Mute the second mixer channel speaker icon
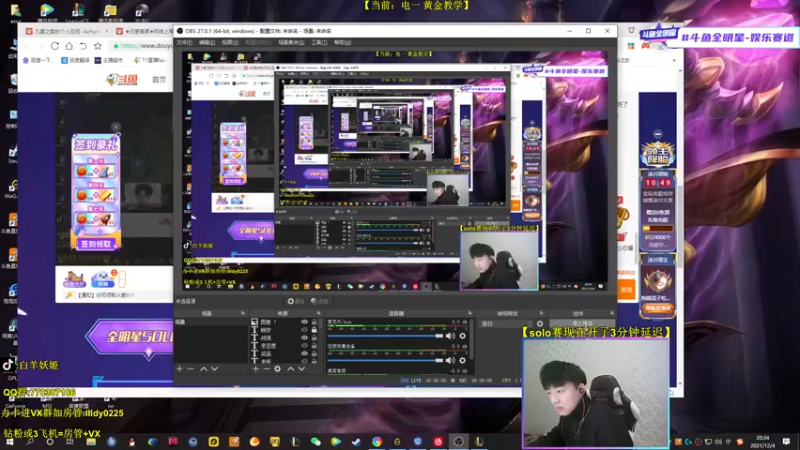 point(450,360)
